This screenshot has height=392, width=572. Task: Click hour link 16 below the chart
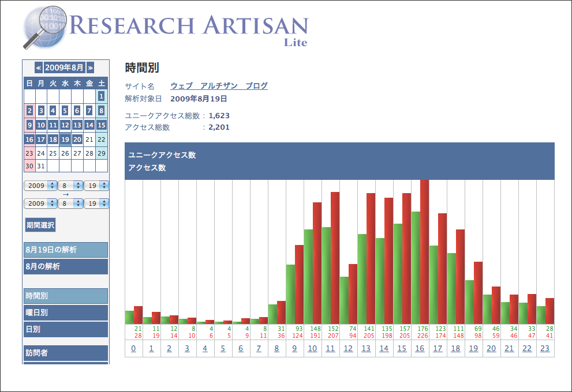(x=420, y=348)
